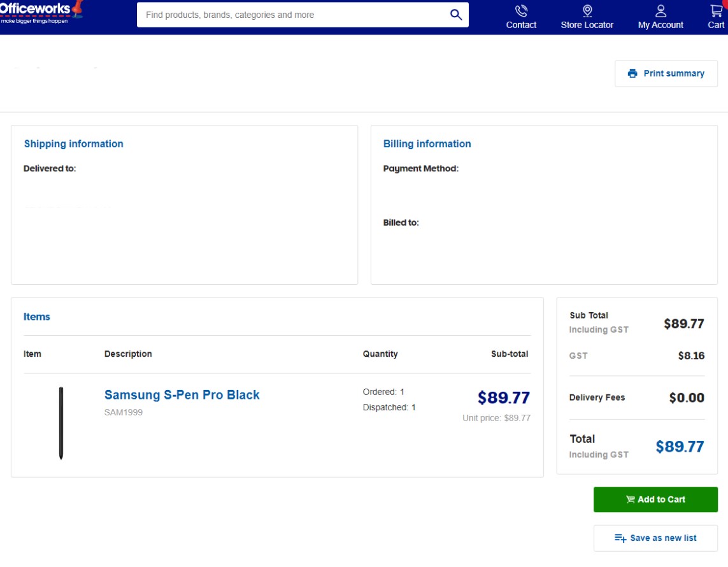The width and height of the screenshot is (728, 567).
Task: Click the 'Unit price: $89.77' text
Action: coord(496,418)
